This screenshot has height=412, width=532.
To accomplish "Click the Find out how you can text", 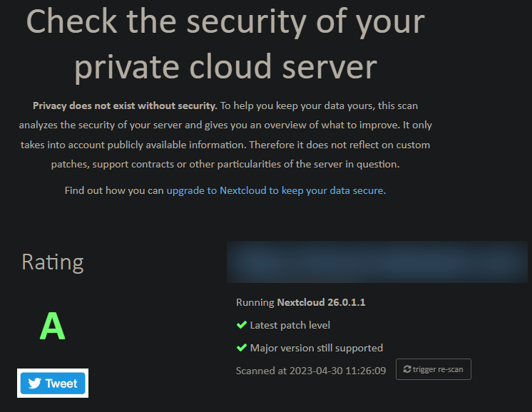I will pyautogui.click(x=114, y=190).
